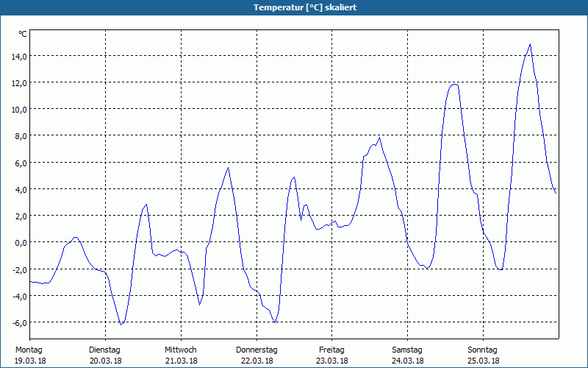The height and width of the screenshot is (368, 588).
Task: Click the 6,0 axis value
Action: [21, 163]
